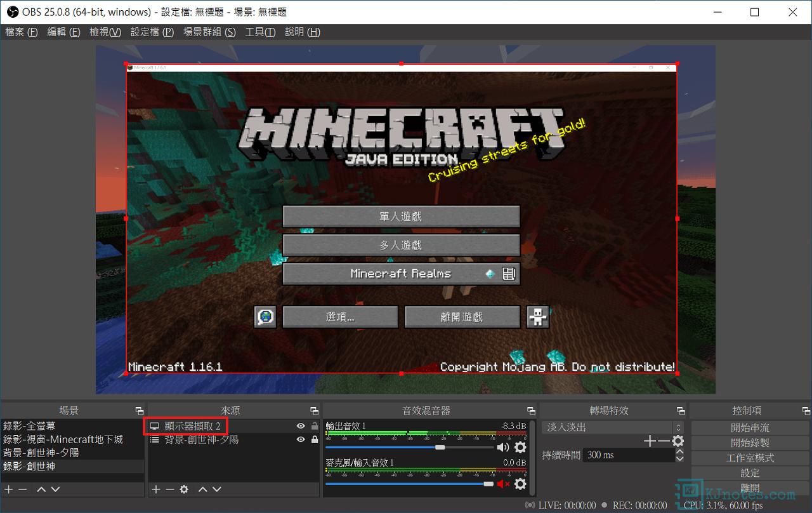Undock the 轉場特效 panel
This screenshot has width=812, height=513.
click(681, 411)
